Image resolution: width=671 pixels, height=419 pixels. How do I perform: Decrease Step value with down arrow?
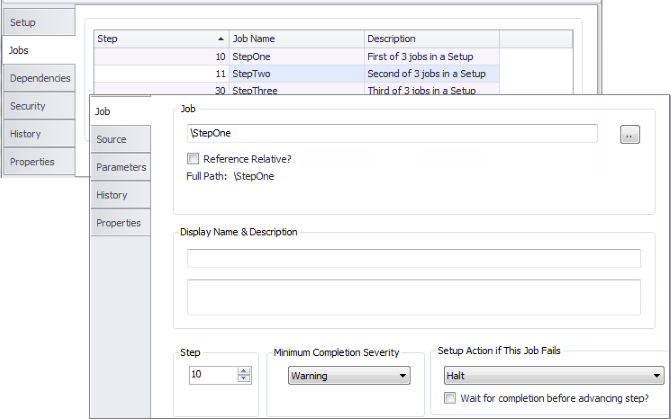point(243,378)
